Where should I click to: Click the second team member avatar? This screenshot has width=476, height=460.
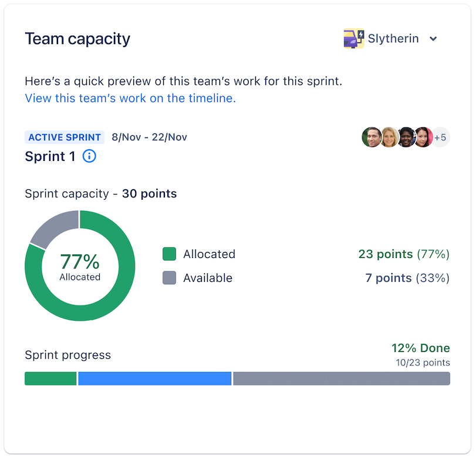tap(389, 137)
